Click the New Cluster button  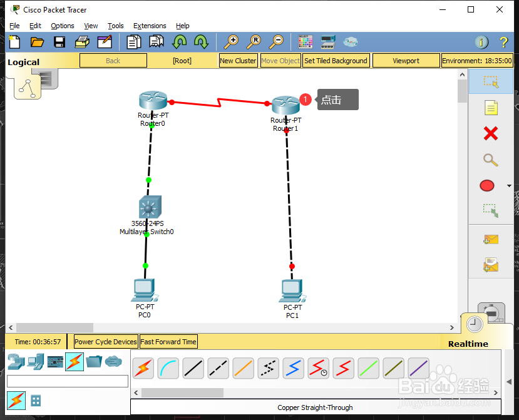click(238, 61)
